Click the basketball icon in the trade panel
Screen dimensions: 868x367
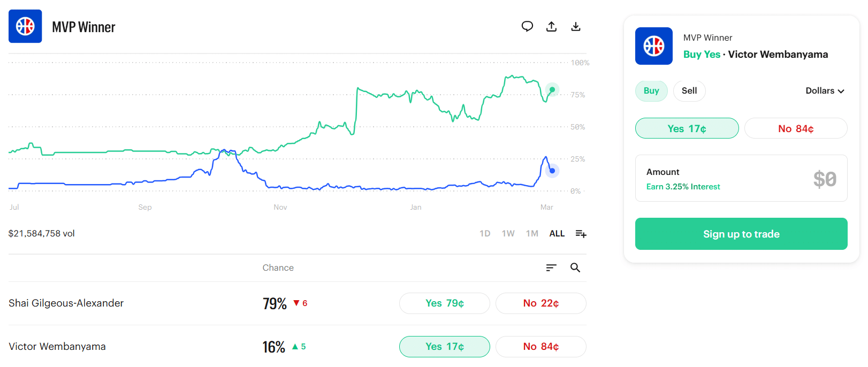(x=653, y=45)
